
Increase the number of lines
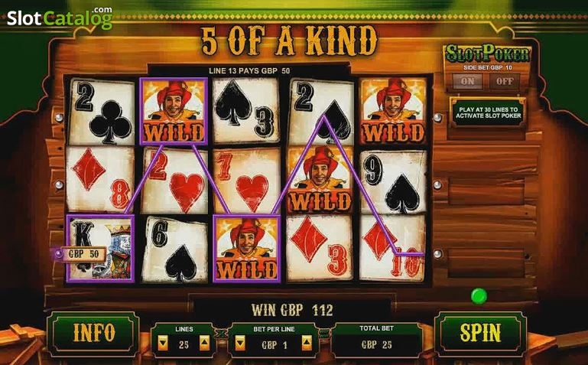[204, 343]
